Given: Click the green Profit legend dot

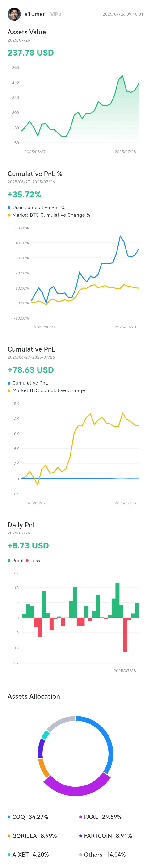Looking at the screenshot, I should point(9,560).
